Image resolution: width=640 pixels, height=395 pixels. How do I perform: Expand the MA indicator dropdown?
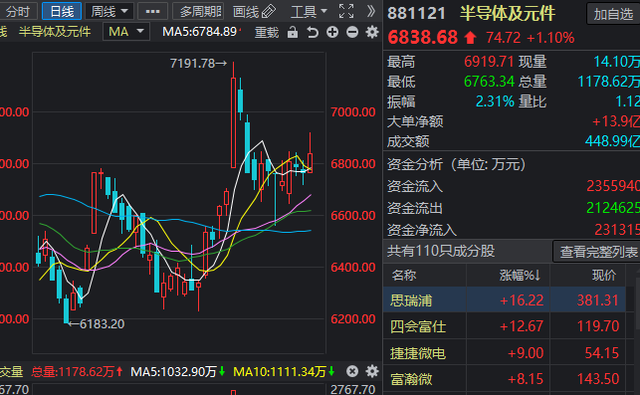point(126,31)
